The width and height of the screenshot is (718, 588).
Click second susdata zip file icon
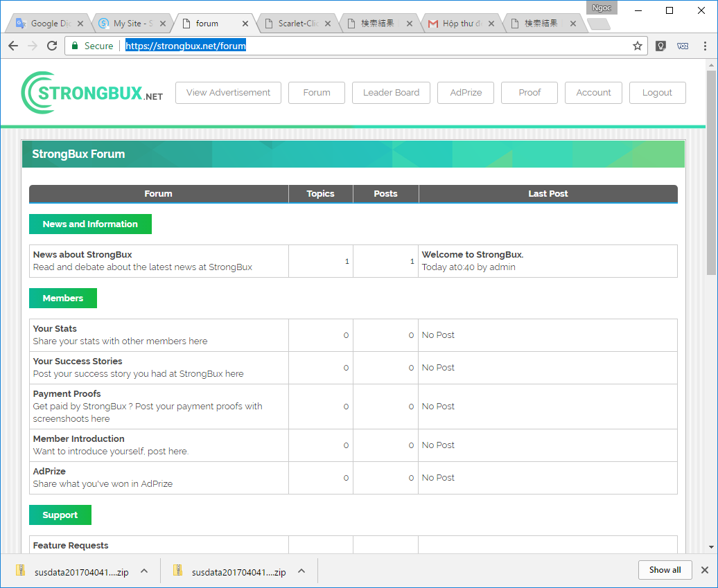coord(177,570)
